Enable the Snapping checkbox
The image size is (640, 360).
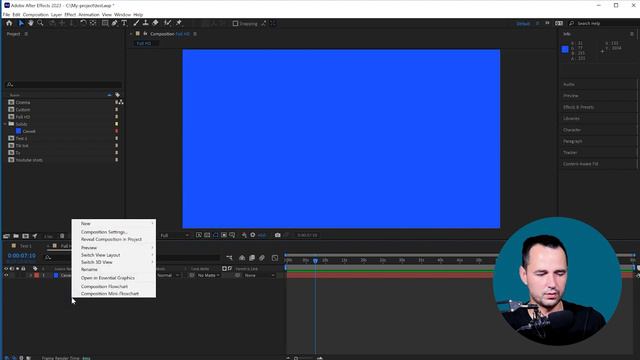[236, 24]
